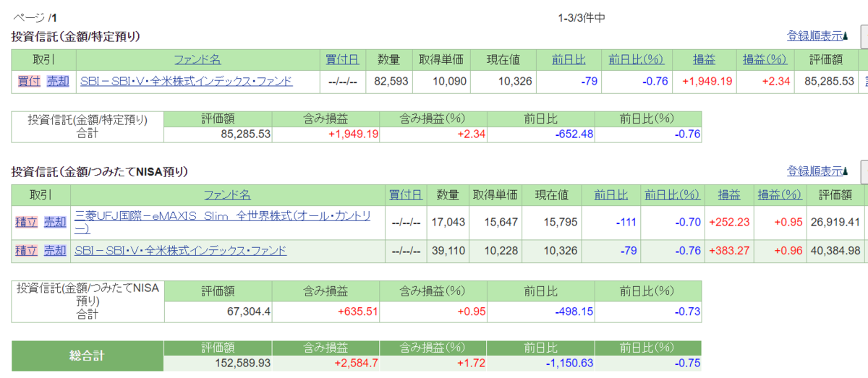The height and width of the screenshot is (378, 868).
Task: Open SBI・V・全米株式 fund link in つみたてNISA table
Action: click(181, 251)
